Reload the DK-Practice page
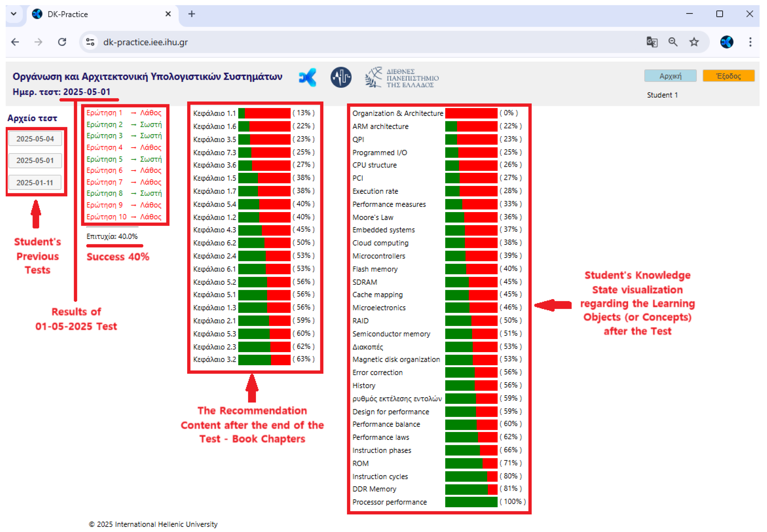This screenshot has width=767, height=532. tap(62, 42)
